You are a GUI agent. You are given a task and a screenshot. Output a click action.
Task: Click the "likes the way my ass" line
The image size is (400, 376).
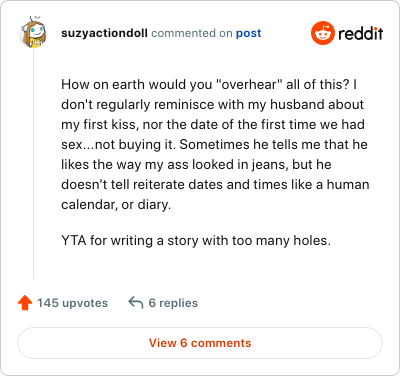[196, 165]
